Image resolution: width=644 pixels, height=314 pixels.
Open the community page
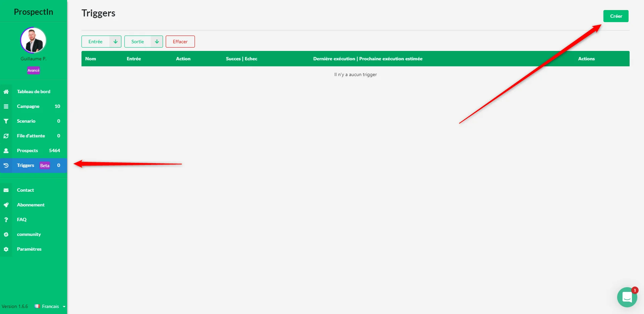pyautogui.click(x=34, y=234)
